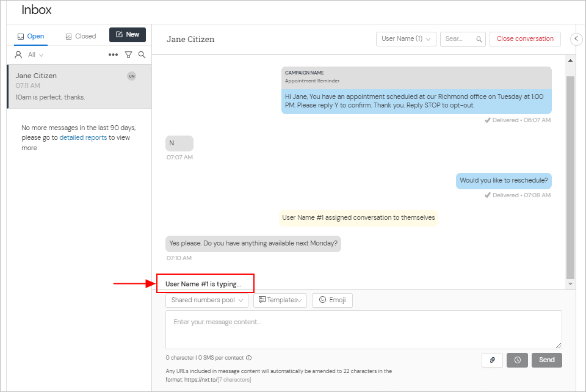Click the user avatar icon next to All
Screen dimensions: 586x392
(x=17, y=54)
